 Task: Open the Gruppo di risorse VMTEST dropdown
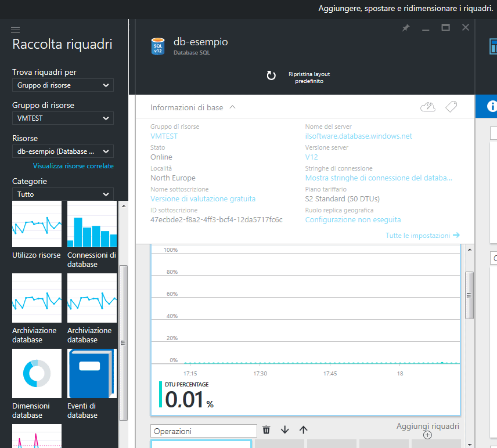pos(63,118)
